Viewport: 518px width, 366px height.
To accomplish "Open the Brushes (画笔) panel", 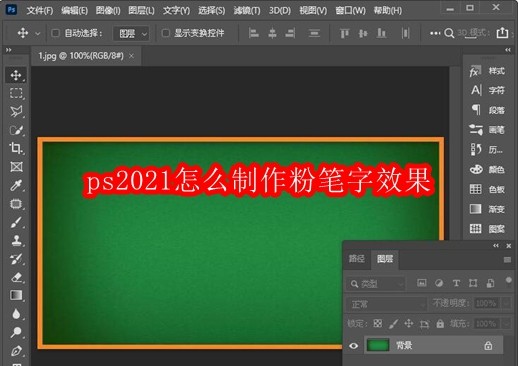I will [487, 130].
